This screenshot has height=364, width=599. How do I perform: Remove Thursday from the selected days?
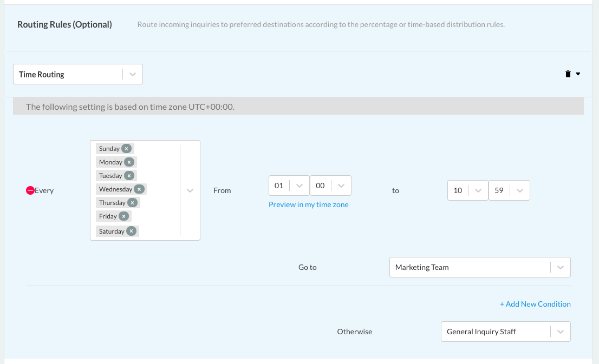132,203
